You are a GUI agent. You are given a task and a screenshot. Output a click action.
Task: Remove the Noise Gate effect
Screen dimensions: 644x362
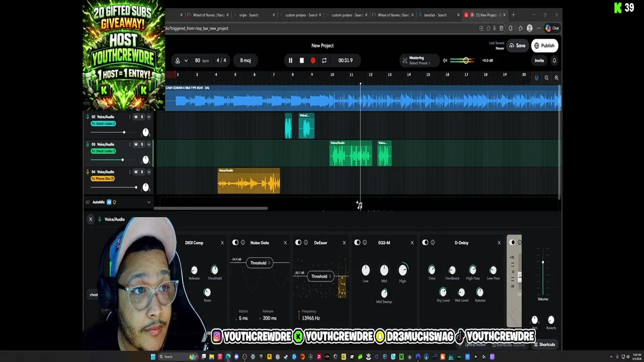285,243
